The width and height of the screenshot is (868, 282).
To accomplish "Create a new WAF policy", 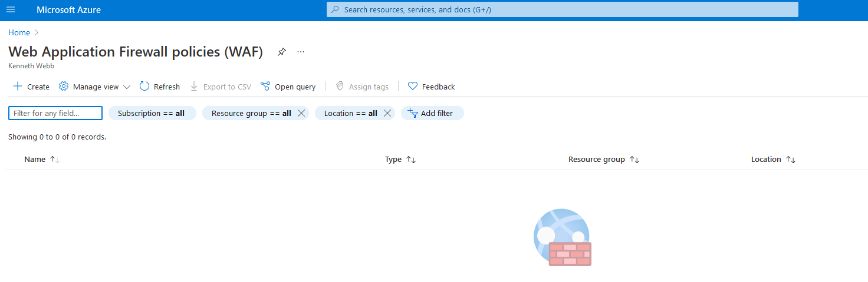I will pyautogui.click(x=31, y=87).
